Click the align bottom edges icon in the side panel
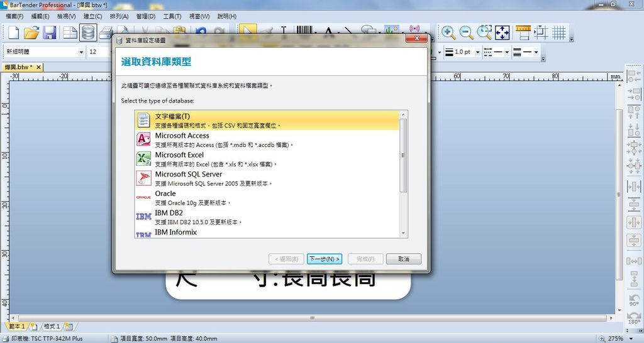This screenshot has height=343, width=644. [634, 130]
